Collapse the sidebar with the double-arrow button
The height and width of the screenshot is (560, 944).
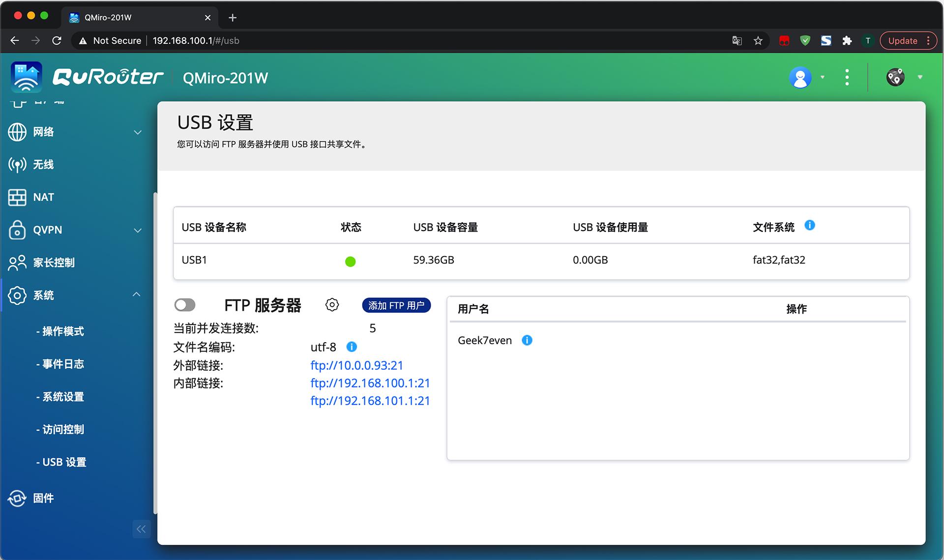point(141,529)
